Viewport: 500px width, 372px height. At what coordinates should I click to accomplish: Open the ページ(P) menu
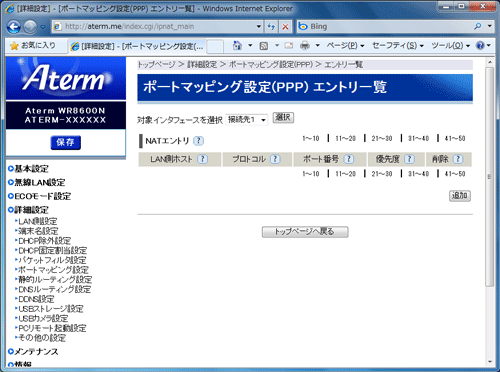click(x=345, y=45)
